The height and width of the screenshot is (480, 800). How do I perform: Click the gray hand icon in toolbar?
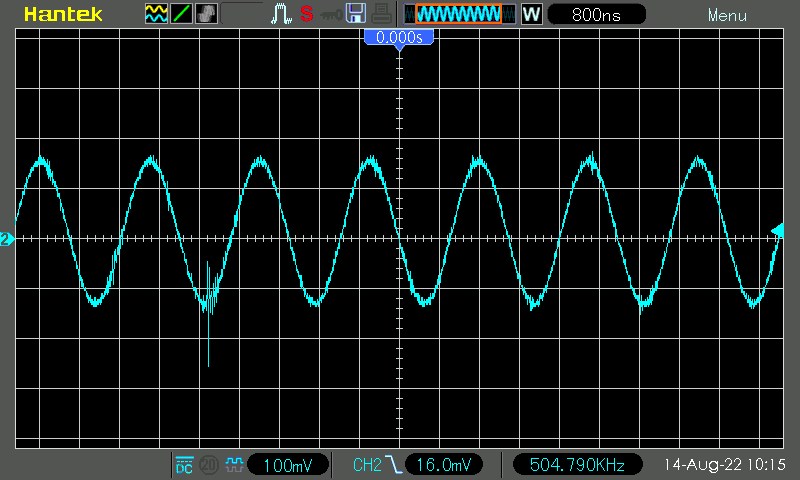pos(207,14)
